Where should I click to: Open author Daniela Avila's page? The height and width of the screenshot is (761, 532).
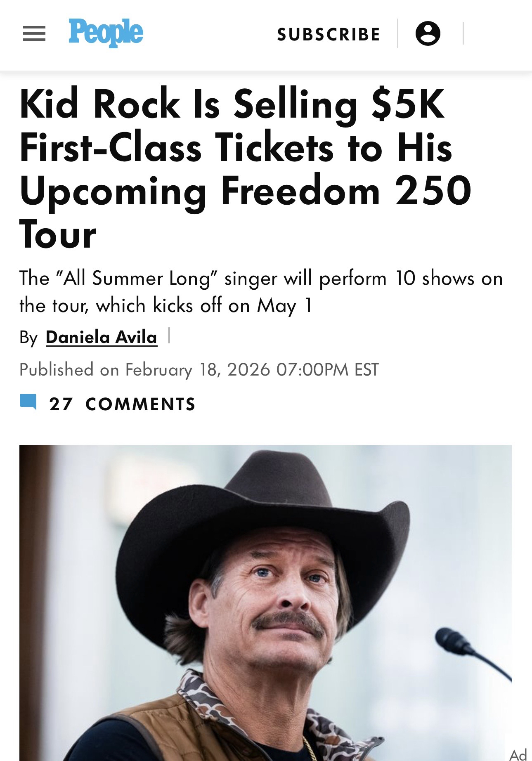click(x=102, y=338)
